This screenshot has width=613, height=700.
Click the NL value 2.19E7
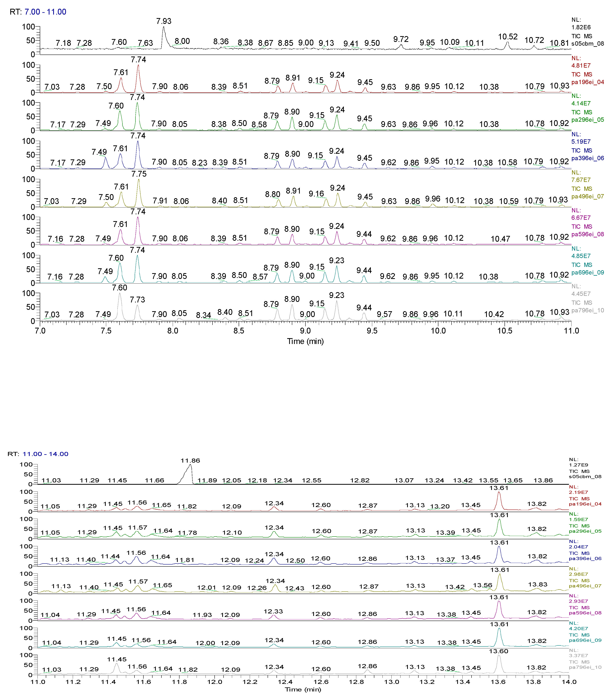[578, 492]
